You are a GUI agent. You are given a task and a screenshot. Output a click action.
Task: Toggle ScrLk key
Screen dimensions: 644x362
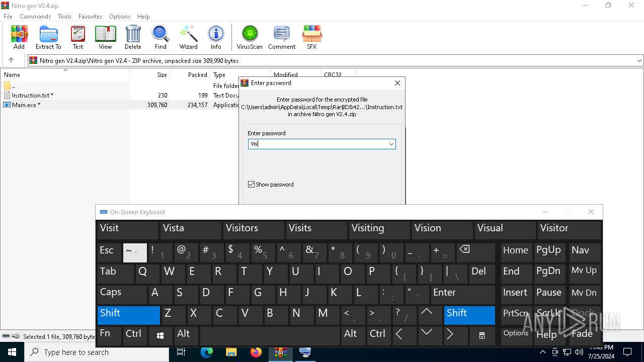pos(549,315)
